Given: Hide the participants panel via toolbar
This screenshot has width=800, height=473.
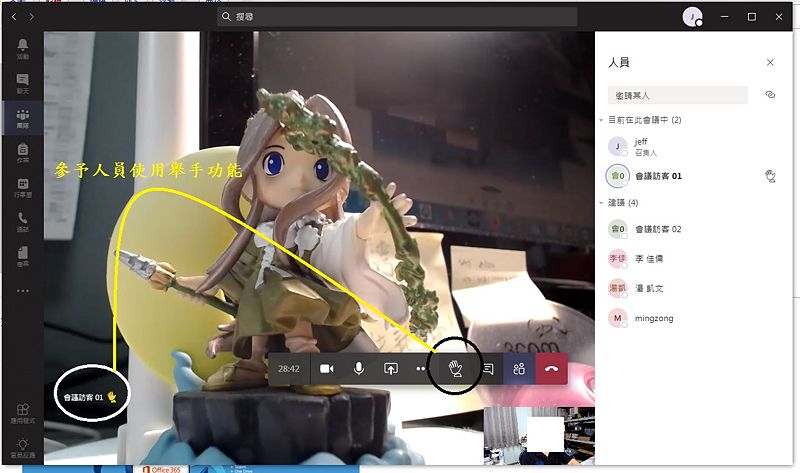Looking at the screenshot, I should tap(519, 368).
